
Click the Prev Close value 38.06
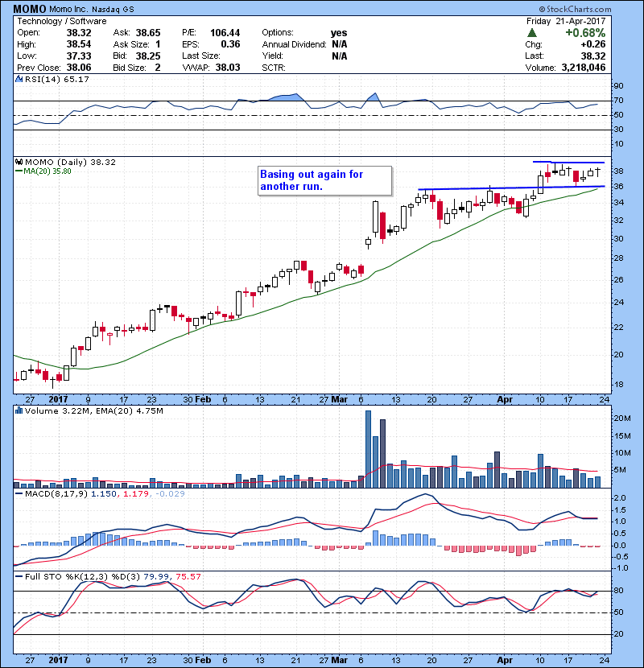79,68
